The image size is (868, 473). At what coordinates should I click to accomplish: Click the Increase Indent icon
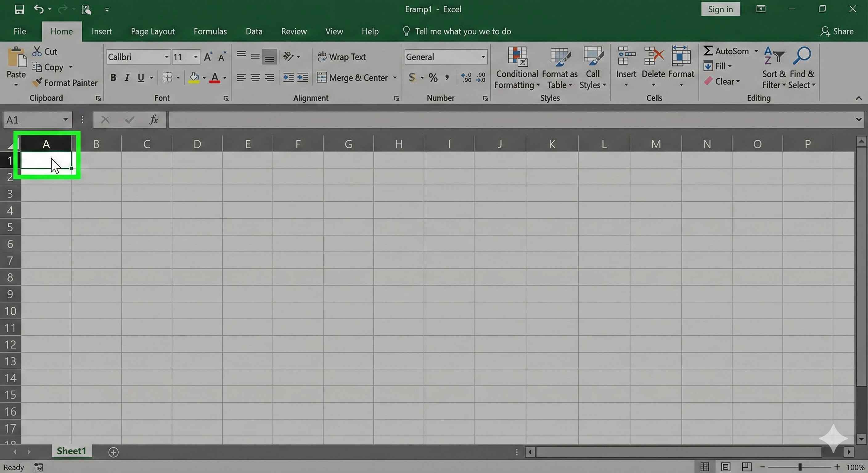click(x=302, y=78)
